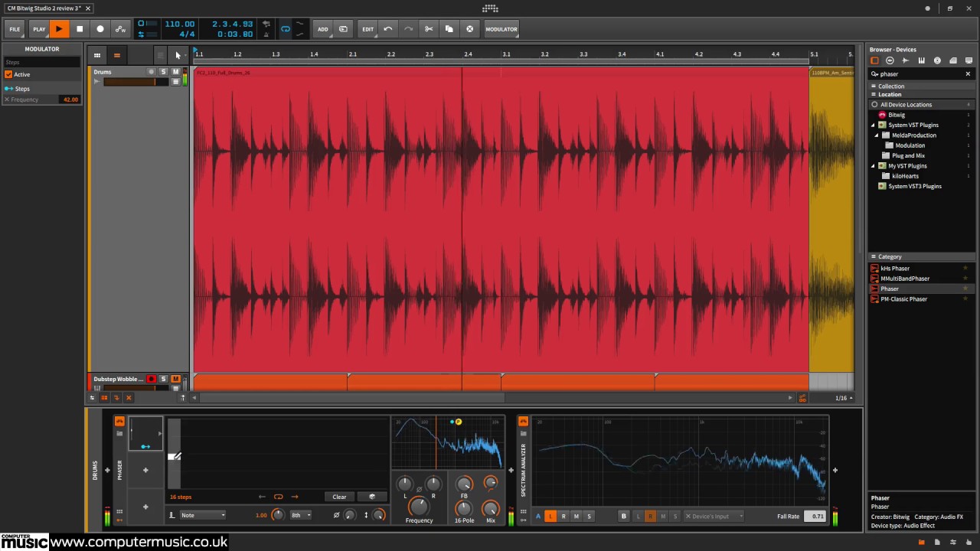Select All Device Locations radio option
Viewport: 980px width, 551px height.
pos(874,104)
